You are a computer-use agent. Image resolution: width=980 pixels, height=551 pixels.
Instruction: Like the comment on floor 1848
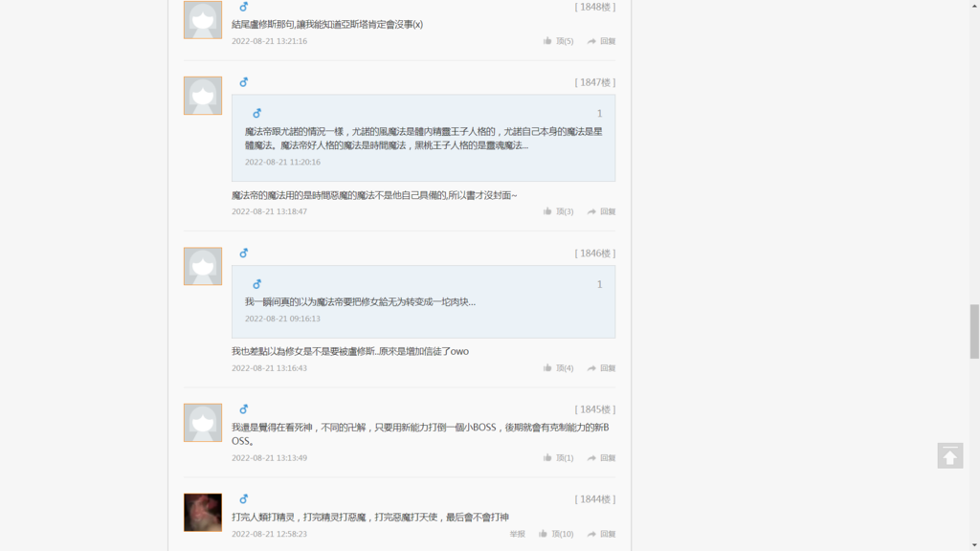[x=558, y=41]
